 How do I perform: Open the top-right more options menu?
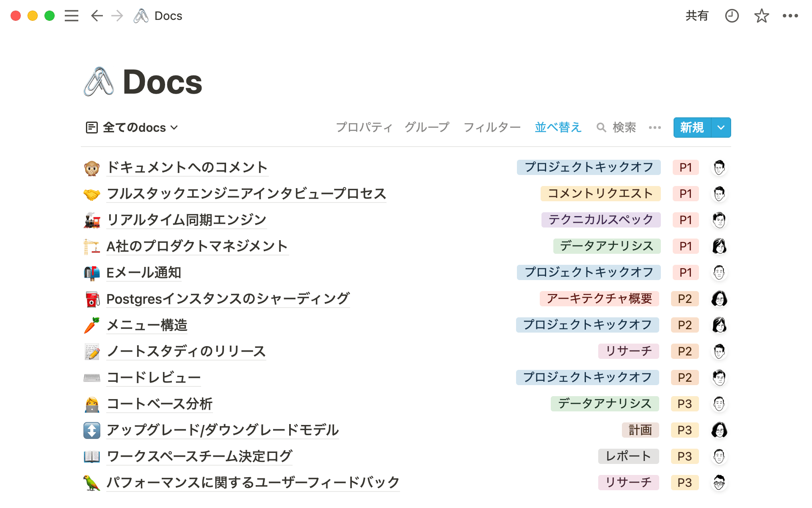click(x=789, y=16)
